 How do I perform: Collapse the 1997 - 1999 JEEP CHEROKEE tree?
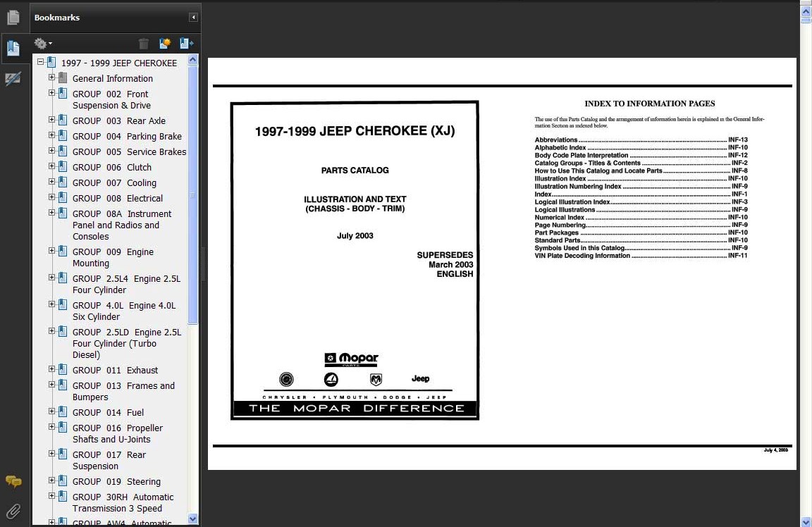[x=40, y=62]
